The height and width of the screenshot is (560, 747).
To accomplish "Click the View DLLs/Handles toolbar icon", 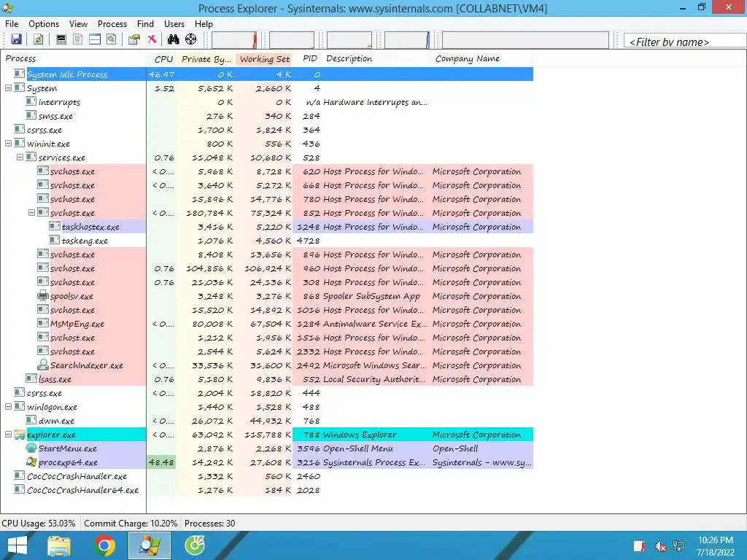I will tap(112, 39).
